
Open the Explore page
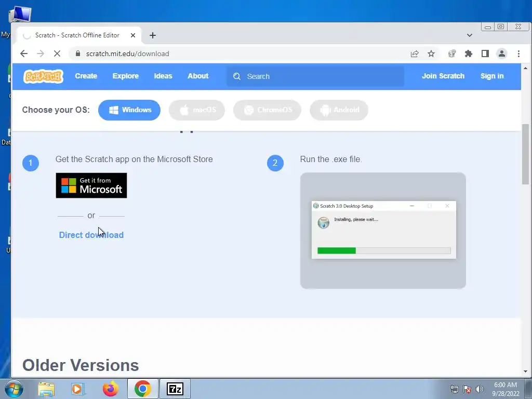126,76
